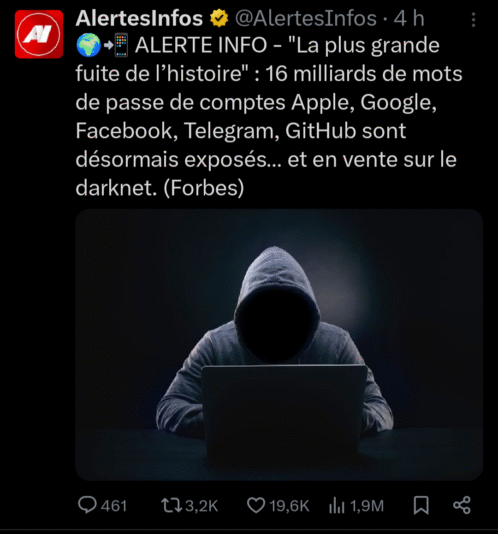Click the 4 h timestamp
Image resolution: width=498 pixels, height=534 pixels.
(x=409, y=18)
